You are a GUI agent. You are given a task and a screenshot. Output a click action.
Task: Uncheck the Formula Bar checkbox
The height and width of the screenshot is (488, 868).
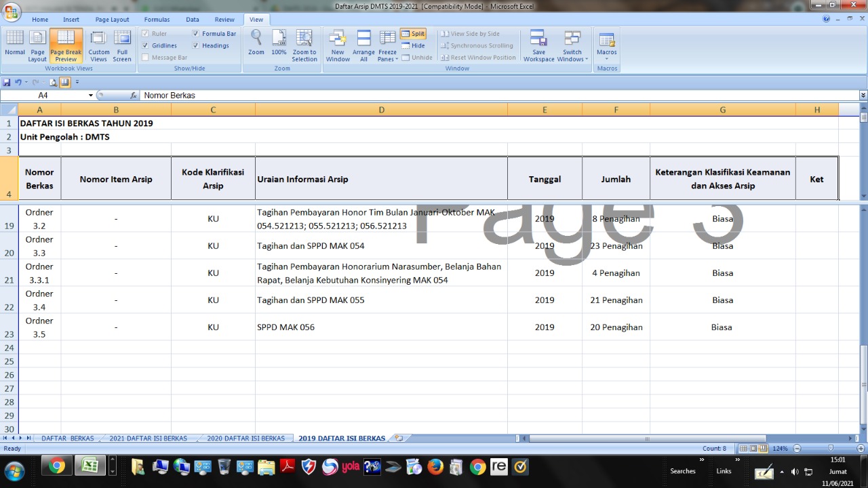point(196,33)
